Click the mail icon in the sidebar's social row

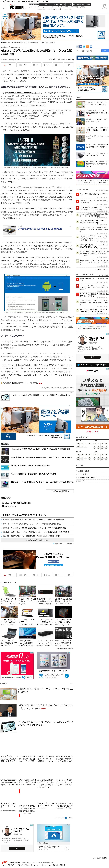point(77,46)
